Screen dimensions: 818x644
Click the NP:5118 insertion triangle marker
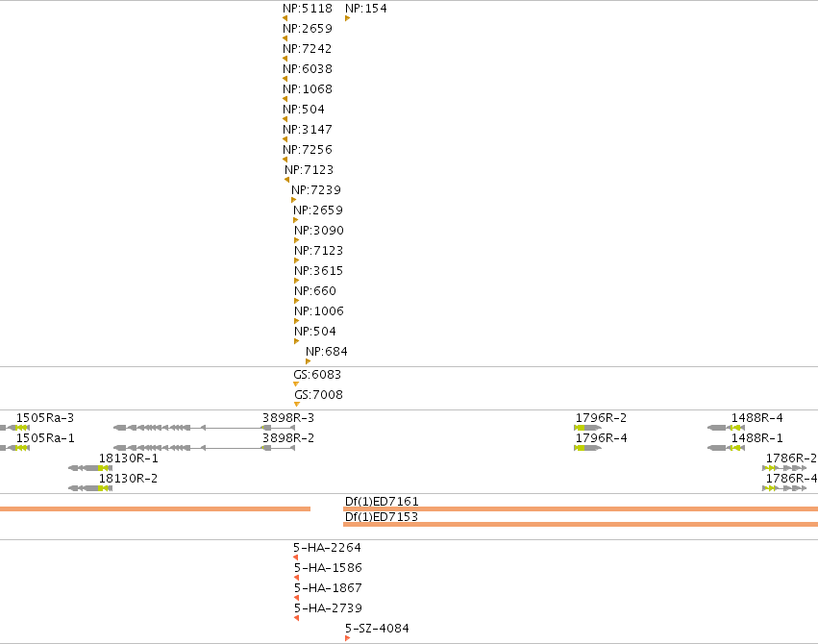tap(285, 18)
